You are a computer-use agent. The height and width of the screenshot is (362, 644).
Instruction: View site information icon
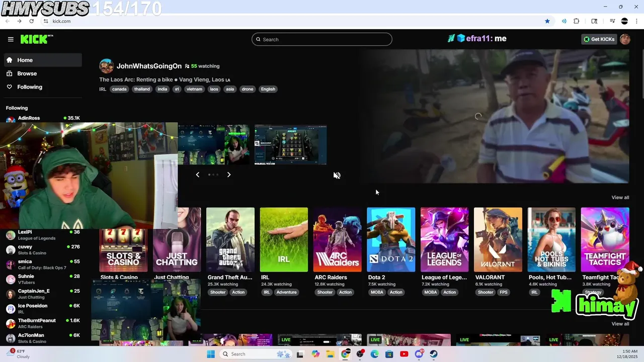(x=46, y=21)
